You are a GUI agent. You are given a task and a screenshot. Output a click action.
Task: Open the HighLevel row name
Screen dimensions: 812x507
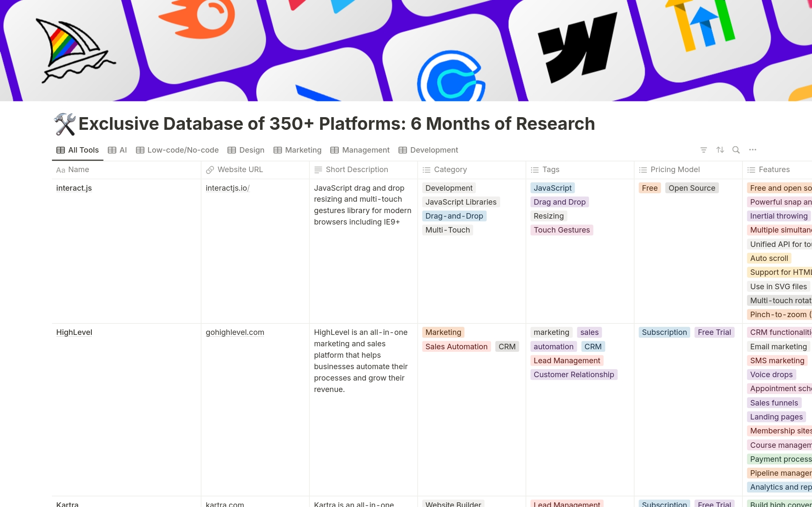(74, 332)
